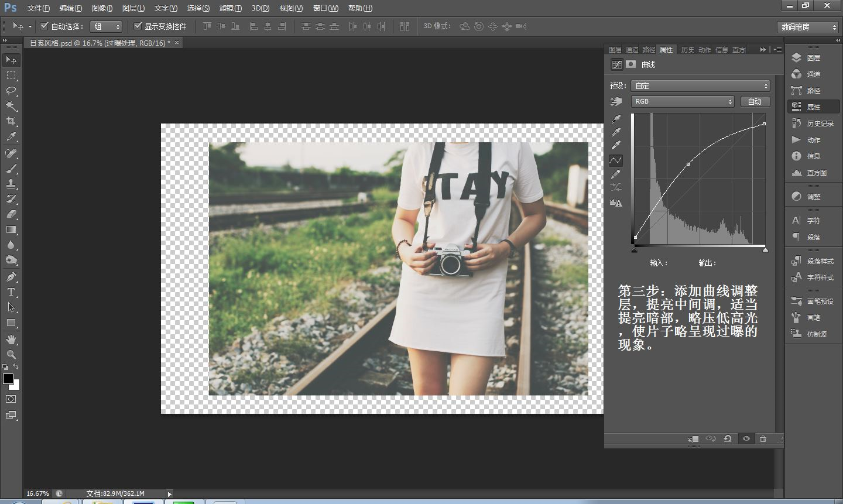Toggle Quick Mask mode

pos(11,399)
